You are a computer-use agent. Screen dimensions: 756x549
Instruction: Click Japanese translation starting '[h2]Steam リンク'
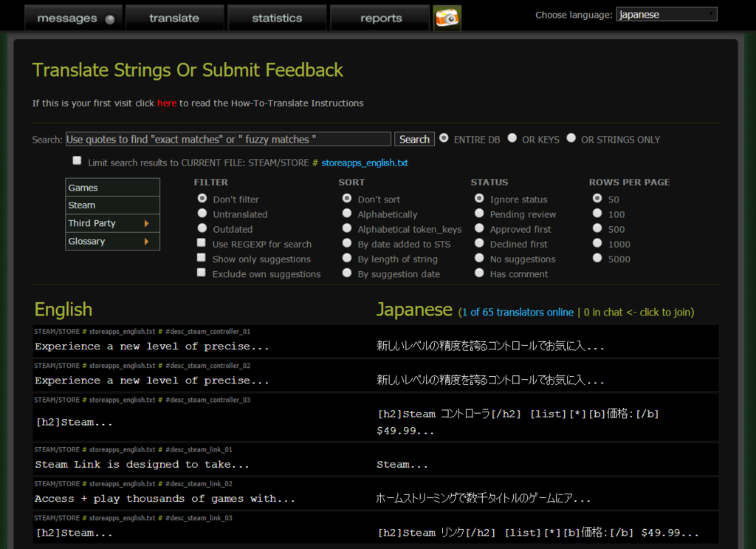[538, 533]
